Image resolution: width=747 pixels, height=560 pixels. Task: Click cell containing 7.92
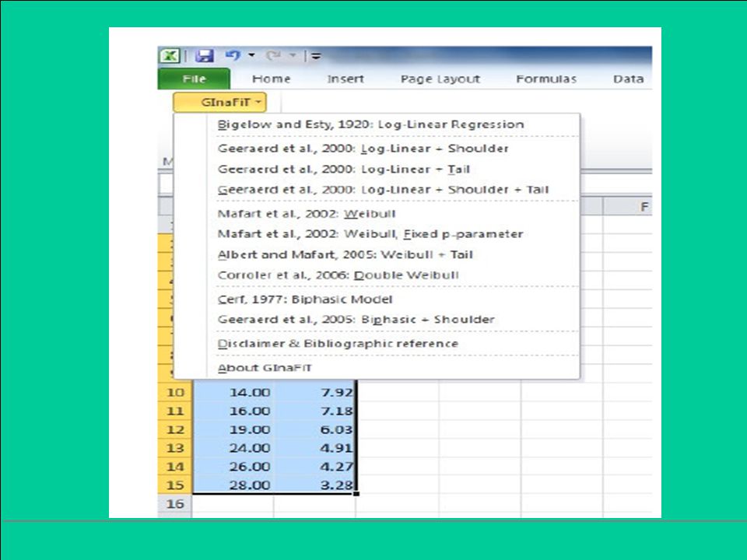click(x=314, y=392)
